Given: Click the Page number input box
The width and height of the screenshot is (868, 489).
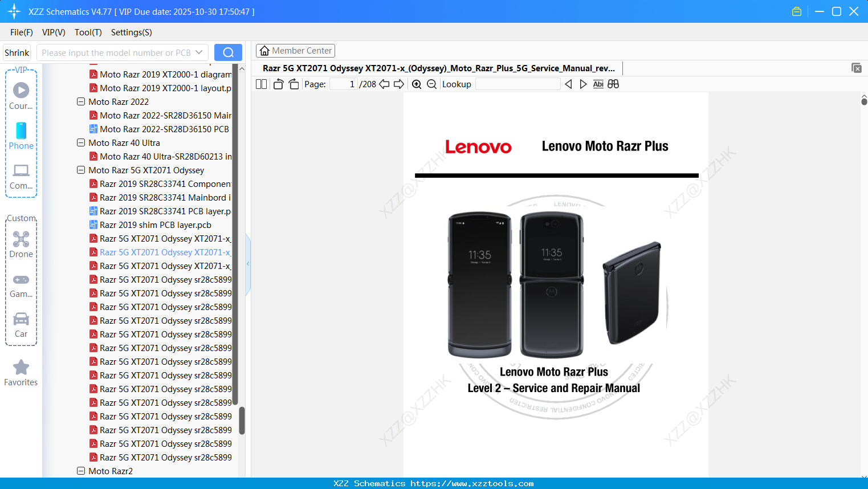Looking at the screenshot, I should (344, 84).
